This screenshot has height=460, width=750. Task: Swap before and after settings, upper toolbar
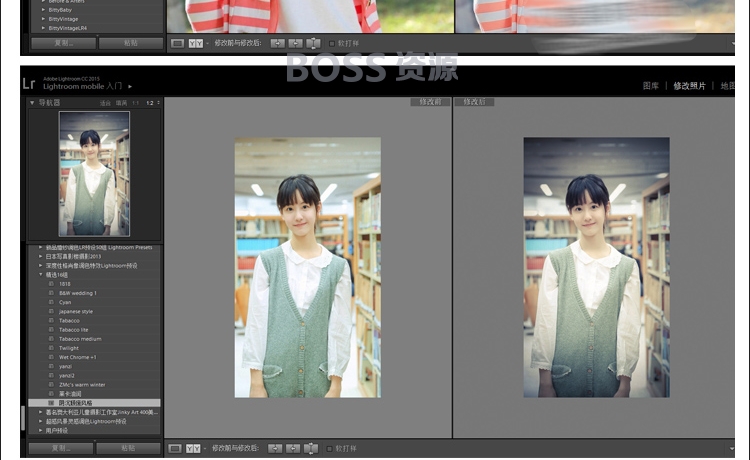coord(313,44)
